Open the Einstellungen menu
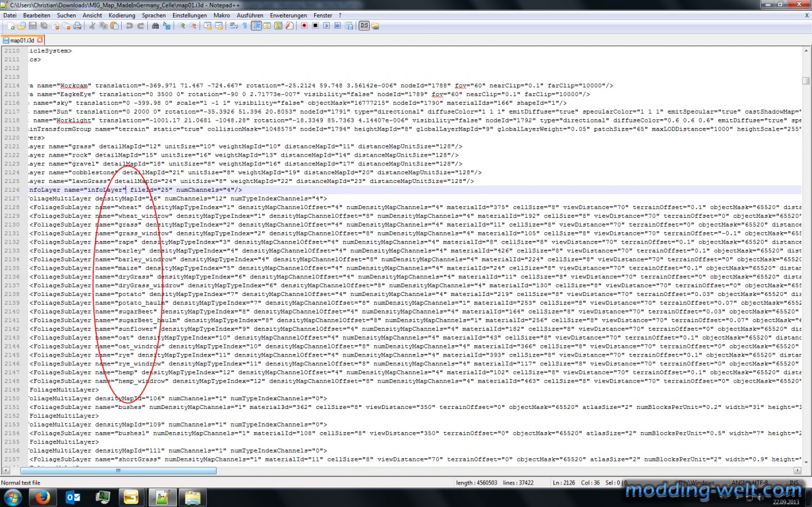Screen dimensions: 812x507 (190, 15)
